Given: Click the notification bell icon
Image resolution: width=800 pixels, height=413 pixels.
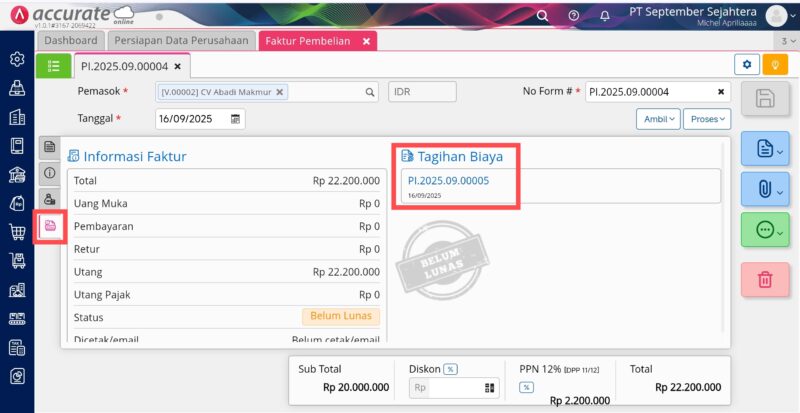Looking at the screenshot, I should [x=605, y=16].
